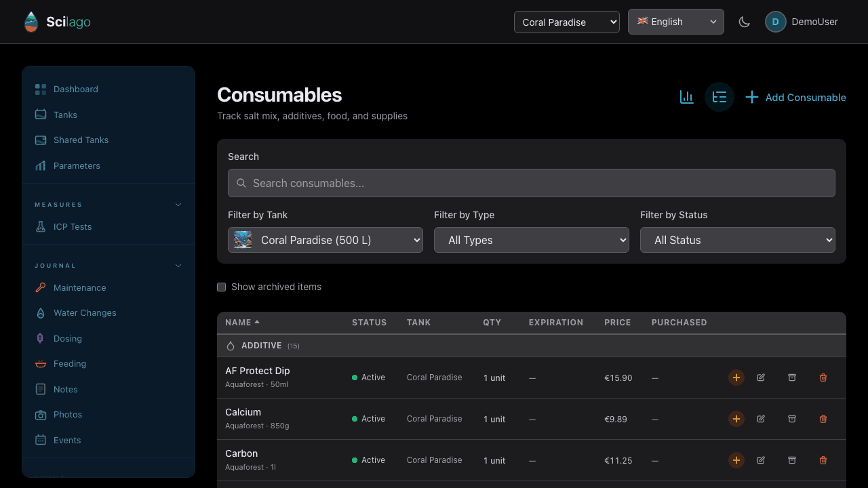Open Water Changes page
The height and width of the screenshot is (488, 868).
pos(85,312)
